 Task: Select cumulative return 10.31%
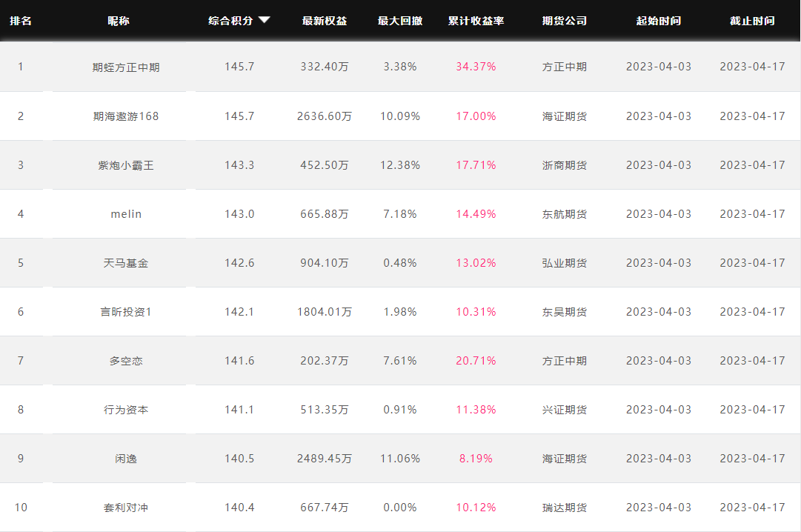[x=476, y=312]
